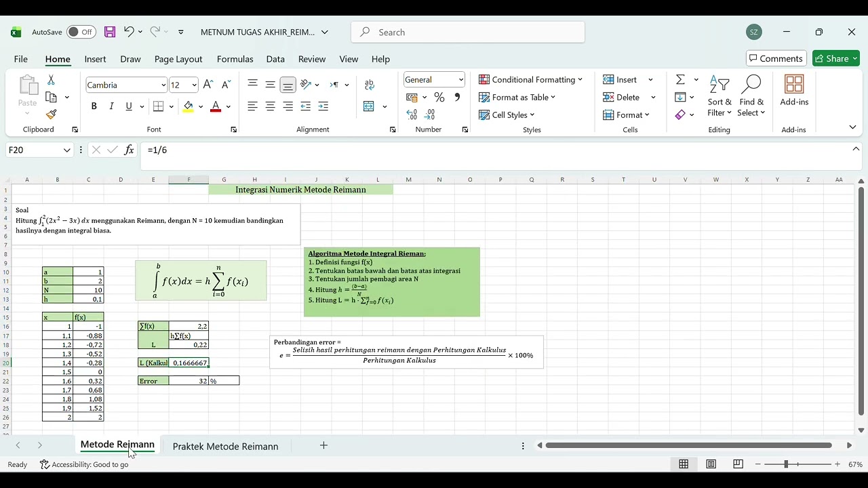Click zoom in plus on zoom slider
The image size is (868, 488).
click(837, 464)
